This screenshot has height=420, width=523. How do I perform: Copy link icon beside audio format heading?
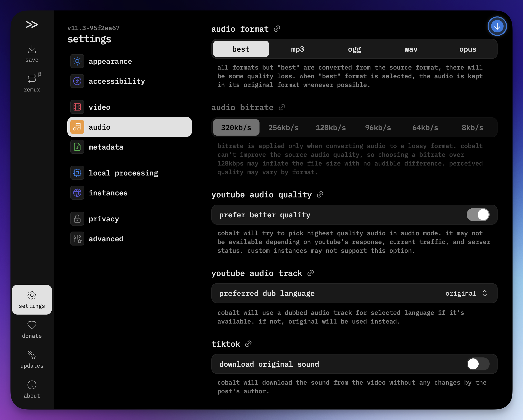click(x=277, y=29)
